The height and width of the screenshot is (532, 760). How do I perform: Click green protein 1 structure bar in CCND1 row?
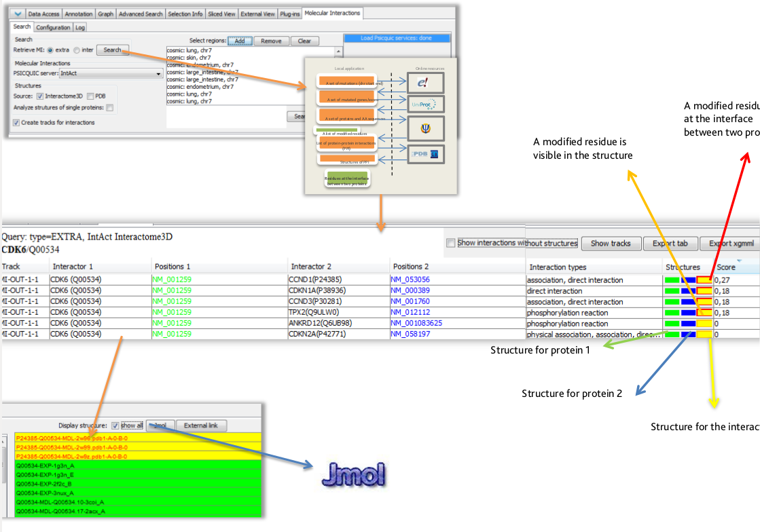[672, 280]
